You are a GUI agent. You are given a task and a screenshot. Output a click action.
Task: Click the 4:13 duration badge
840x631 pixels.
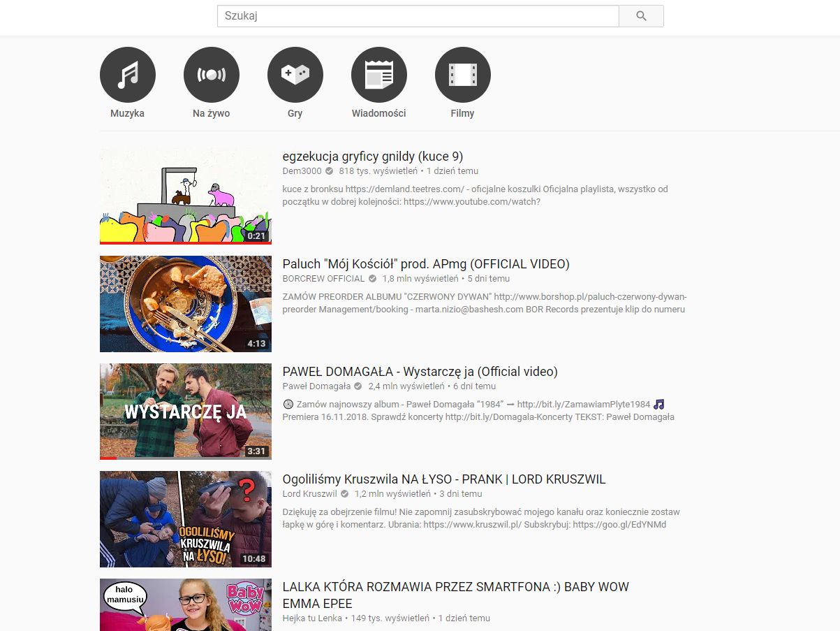coord(257,344)
